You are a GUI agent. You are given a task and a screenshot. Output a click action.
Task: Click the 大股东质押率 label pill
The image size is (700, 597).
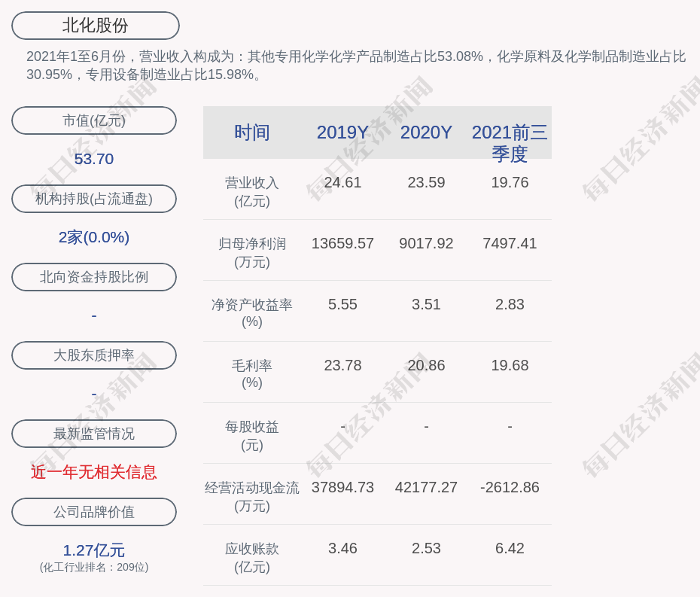tap(94, 355)
